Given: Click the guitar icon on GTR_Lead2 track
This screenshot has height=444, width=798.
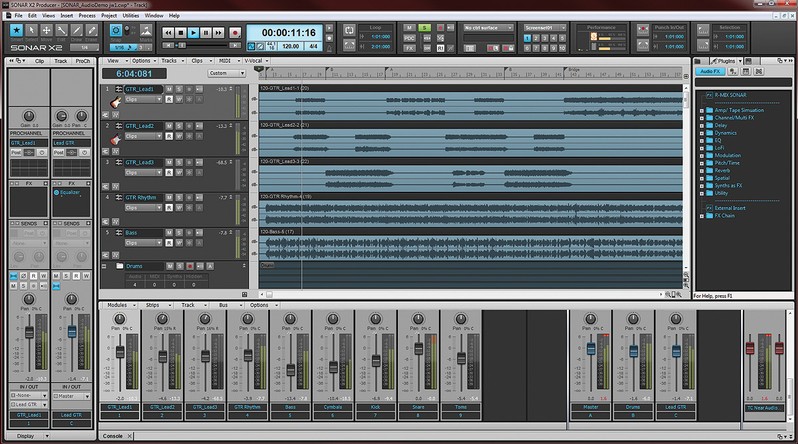Looking at the screenshot, I should [x=116, y=138].
